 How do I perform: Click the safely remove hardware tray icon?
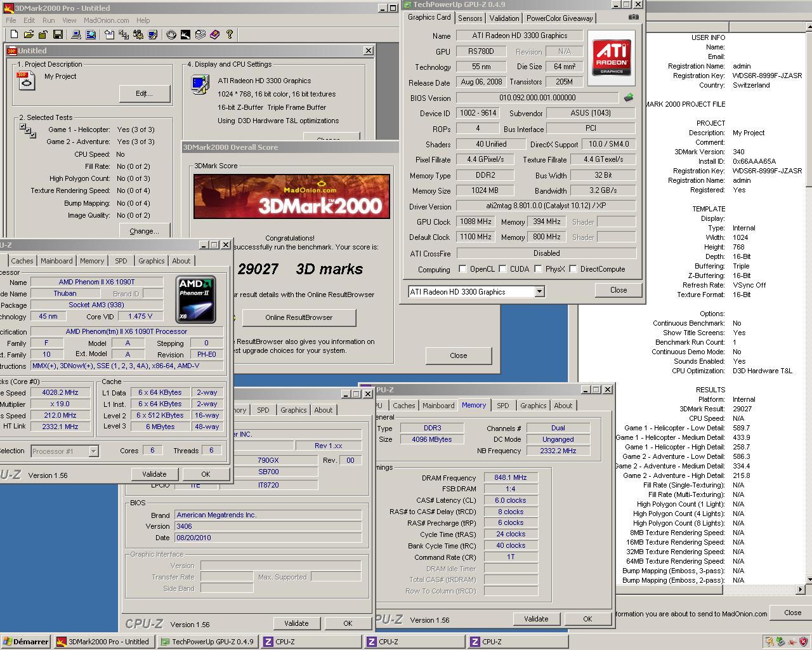781,642
